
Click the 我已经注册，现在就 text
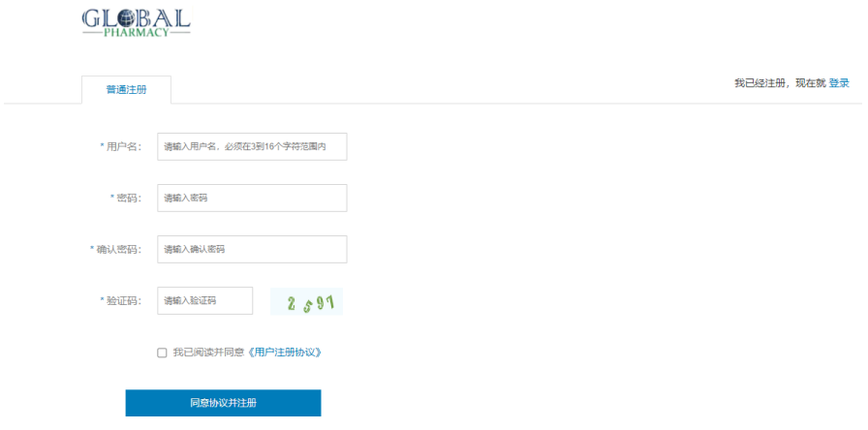point(780,83)
